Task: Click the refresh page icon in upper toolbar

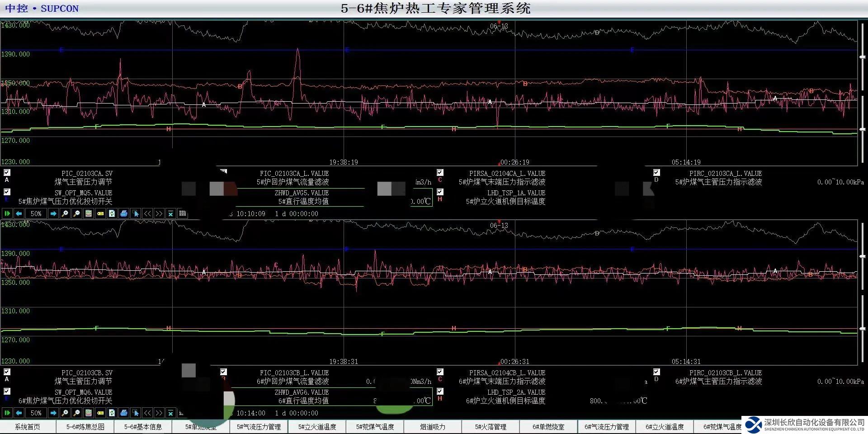Action: (x=112, y=213)
